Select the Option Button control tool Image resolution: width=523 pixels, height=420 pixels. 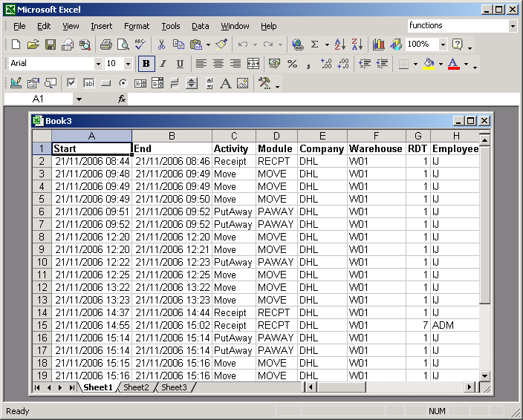click(123, 83)
